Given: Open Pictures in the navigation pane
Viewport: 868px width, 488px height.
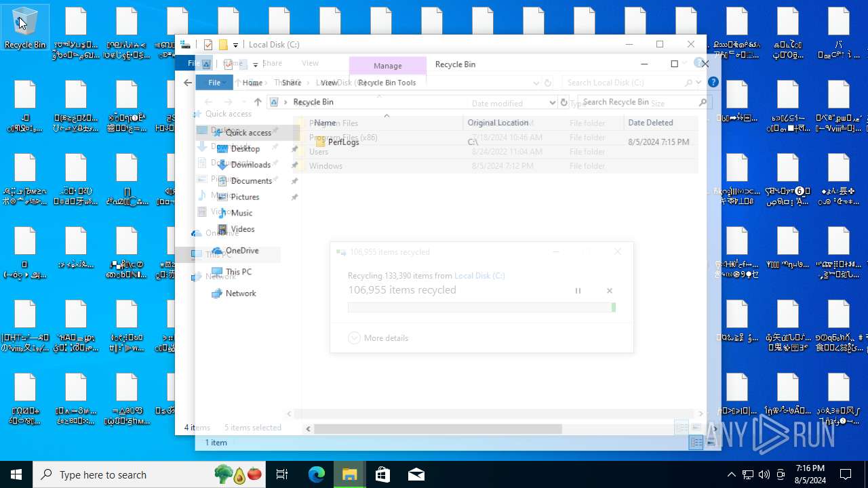Looking at the screenshot, I should [245, 197].
